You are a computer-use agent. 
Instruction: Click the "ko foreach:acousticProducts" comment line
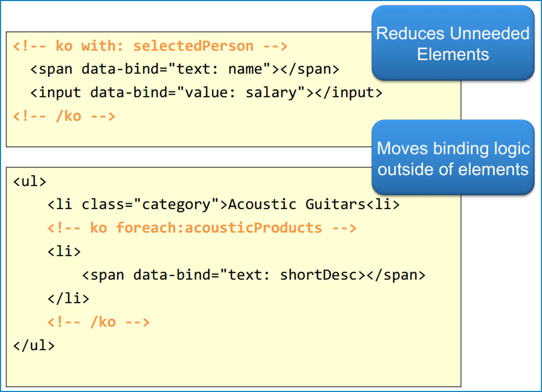202,228
